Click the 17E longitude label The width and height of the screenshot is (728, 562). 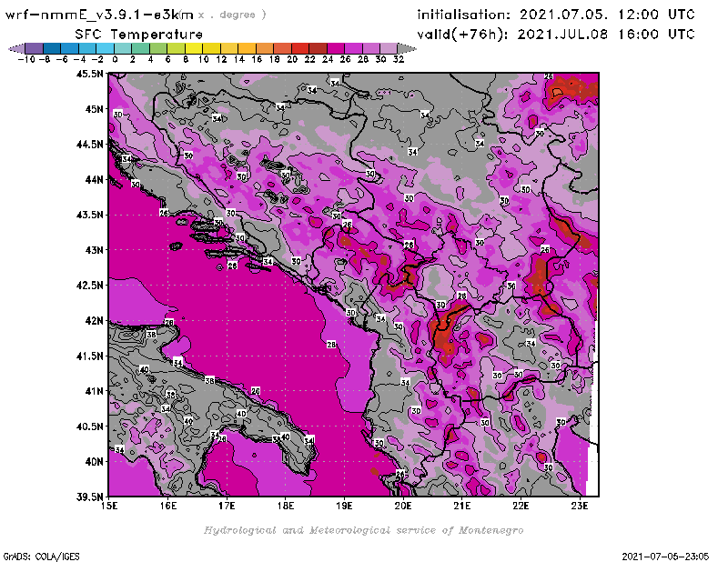[x=227, y=506]
